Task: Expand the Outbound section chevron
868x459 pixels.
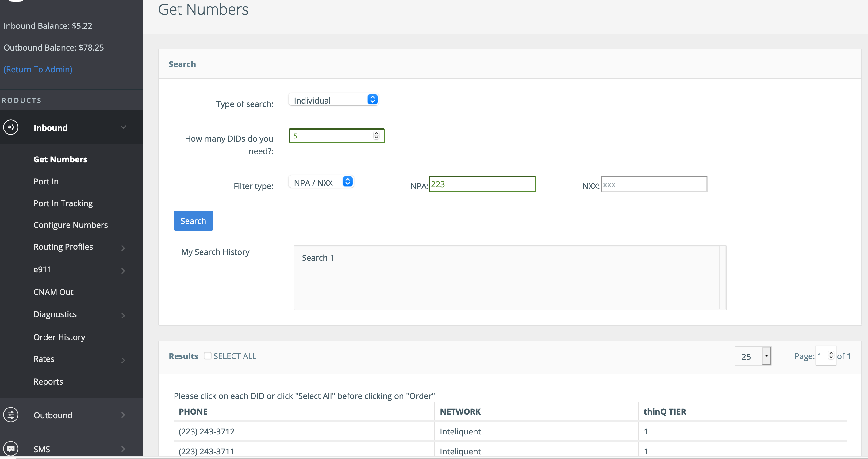Action: 123,415
